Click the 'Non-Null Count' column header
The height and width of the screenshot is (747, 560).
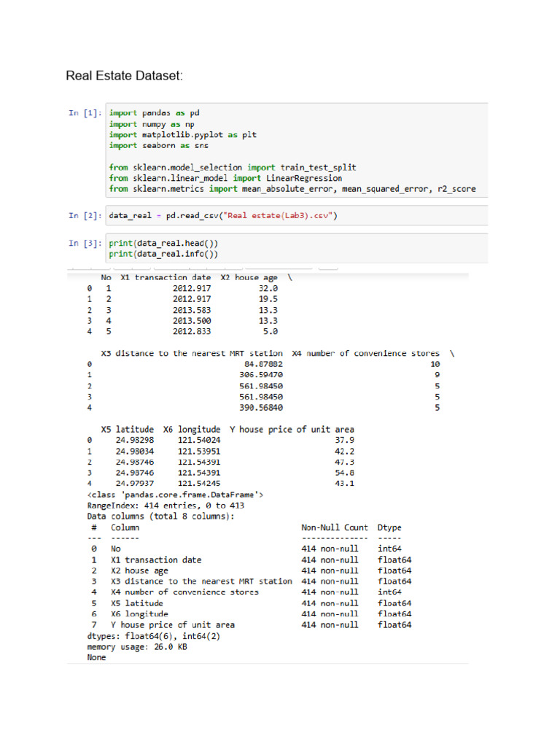[x=335, y=527]
